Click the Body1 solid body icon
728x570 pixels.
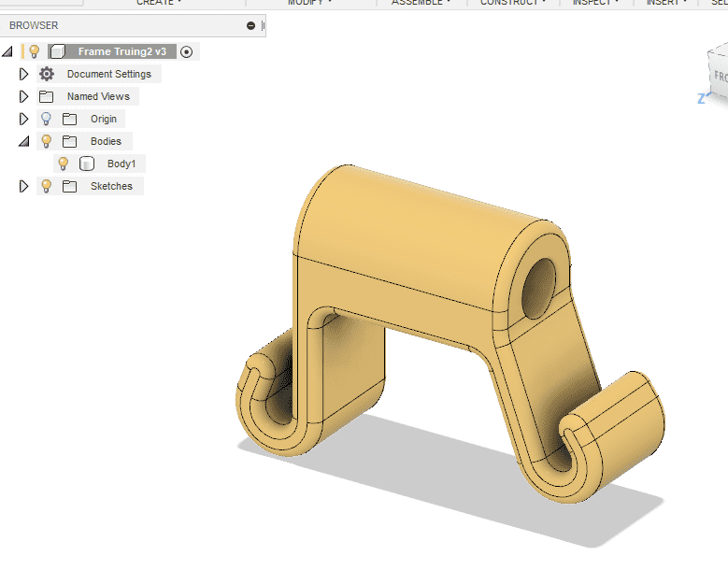pyautogui.click(x=86, y=164)
